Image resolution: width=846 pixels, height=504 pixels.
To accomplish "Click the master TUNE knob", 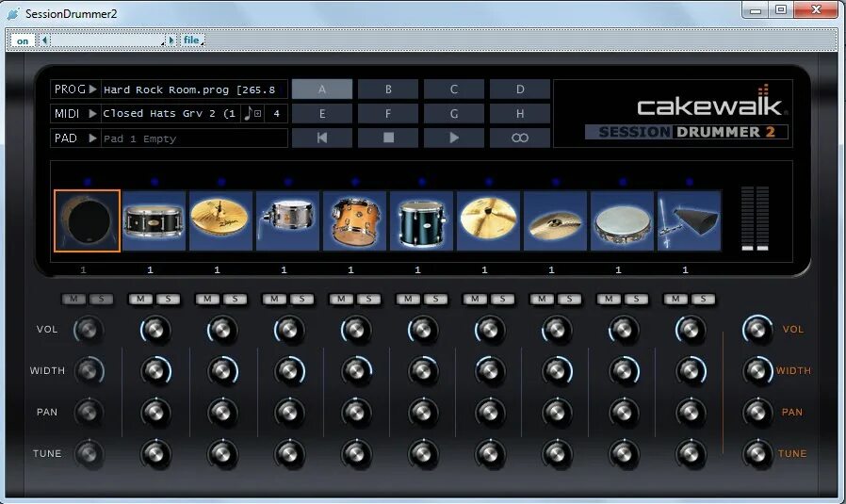I will point(757,453).
